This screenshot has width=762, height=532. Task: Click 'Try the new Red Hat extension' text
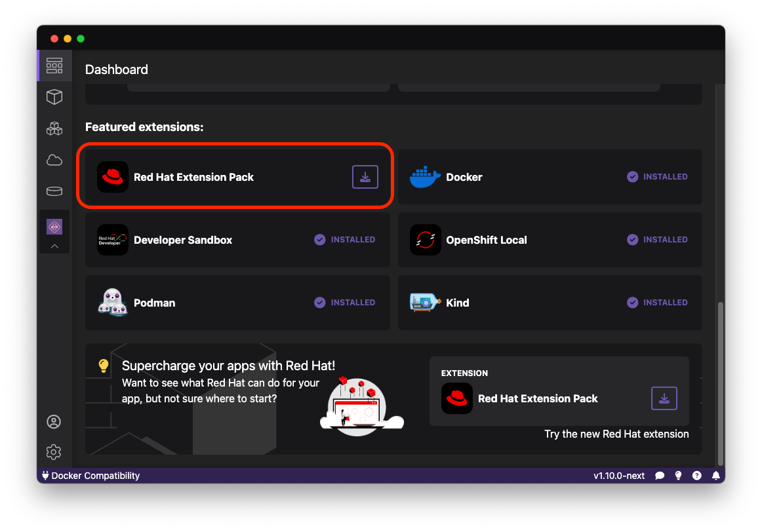click(616, 434)
